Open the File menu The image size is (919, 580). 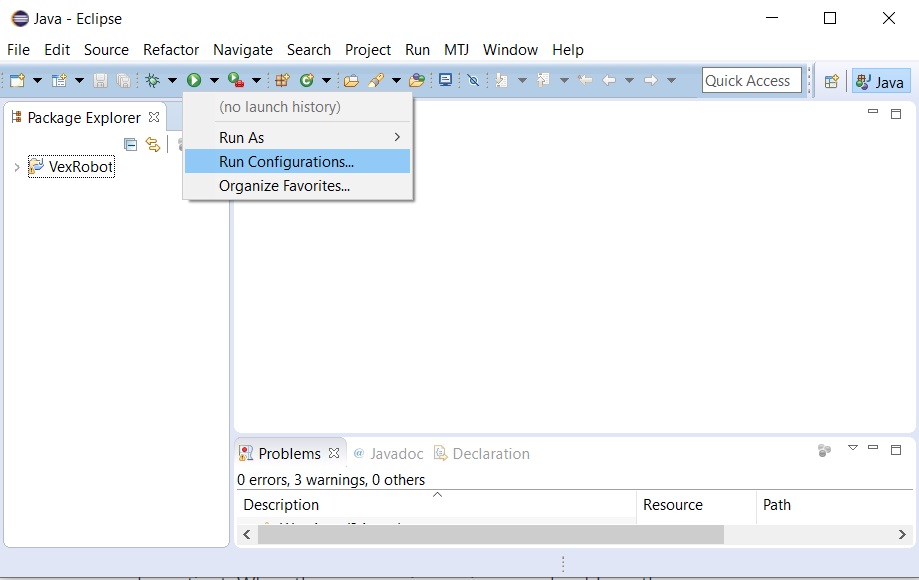[18, 50]
